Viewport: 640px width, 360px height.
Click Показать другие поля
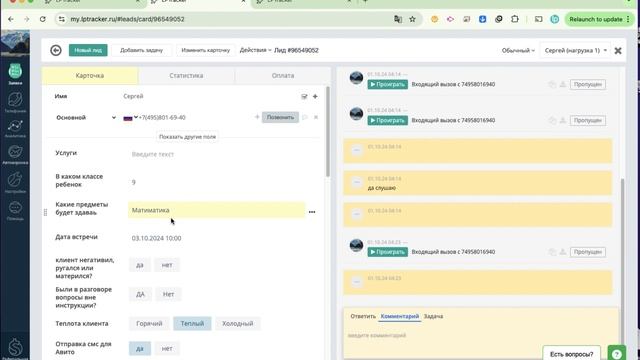click(187, 137)
